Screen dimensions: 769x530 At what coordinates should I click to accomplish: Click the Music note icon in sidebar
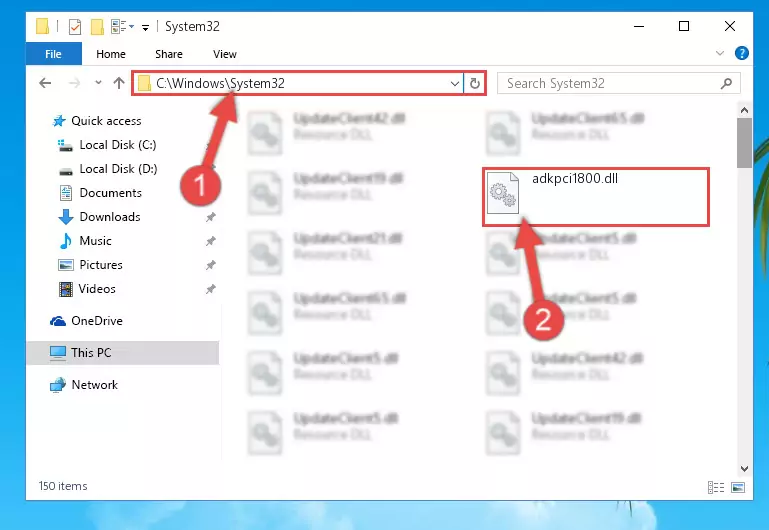66,241
